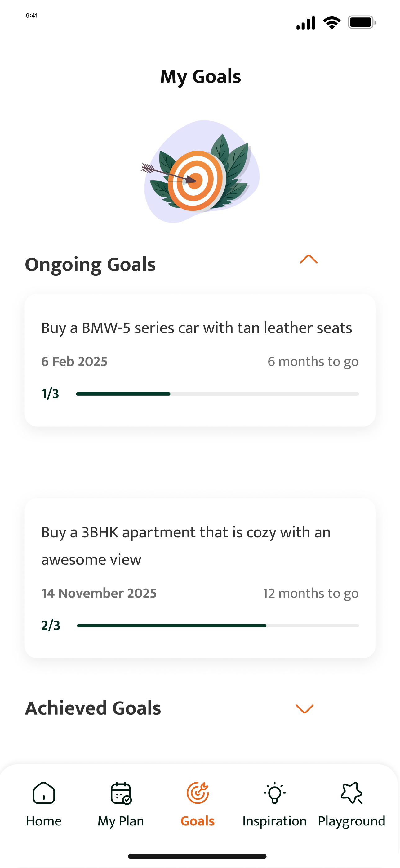Screen dimensions: 400x868
Task: Switch to the Inspiration tab label
Action: click(x=274, y=821)
